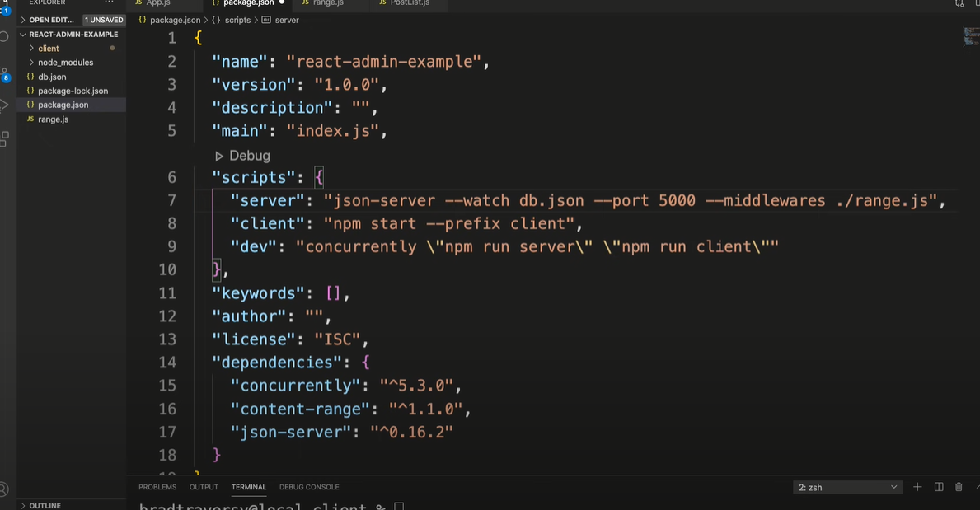Image resolution: width=980 pixels, height=510 pixels.
Task: Click the "index.js" main value
Action: [x=333, y=131]
